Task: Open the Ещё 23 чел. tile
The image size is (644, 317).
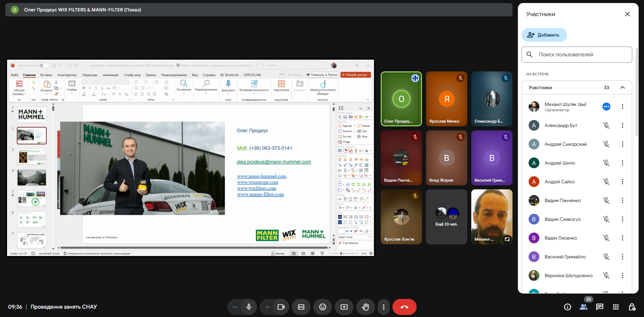Action: click(446, 217)
